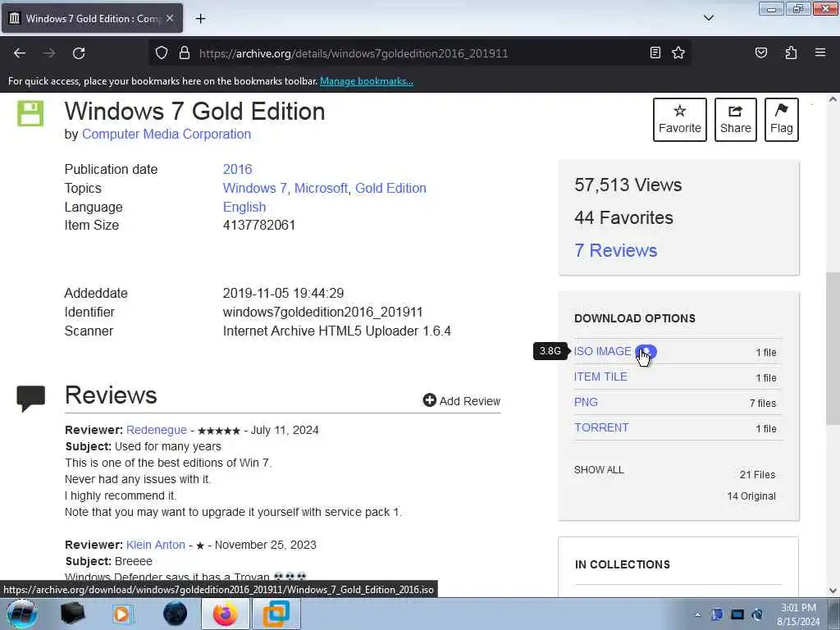This screenshot has width=840, height=630.
Task: Select the Windows 7 Gold Edition browser tab
Action: (x=92, y=18)
